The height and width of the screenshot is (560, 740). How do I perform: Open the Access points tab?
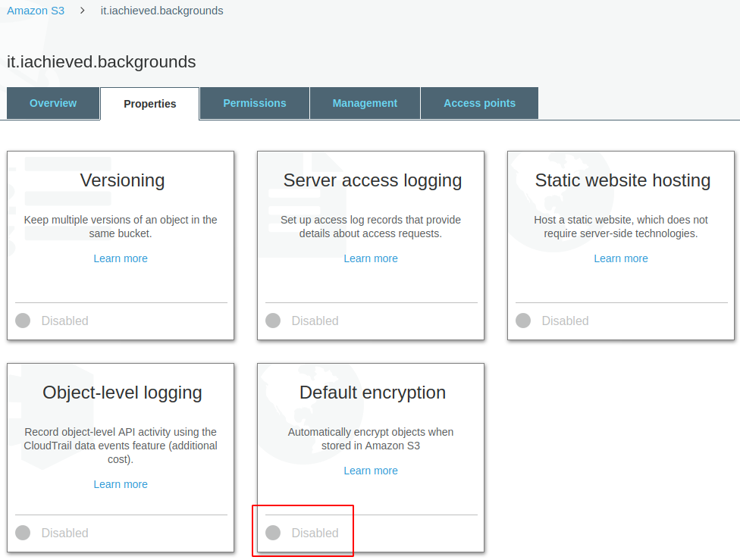(479, 103)
